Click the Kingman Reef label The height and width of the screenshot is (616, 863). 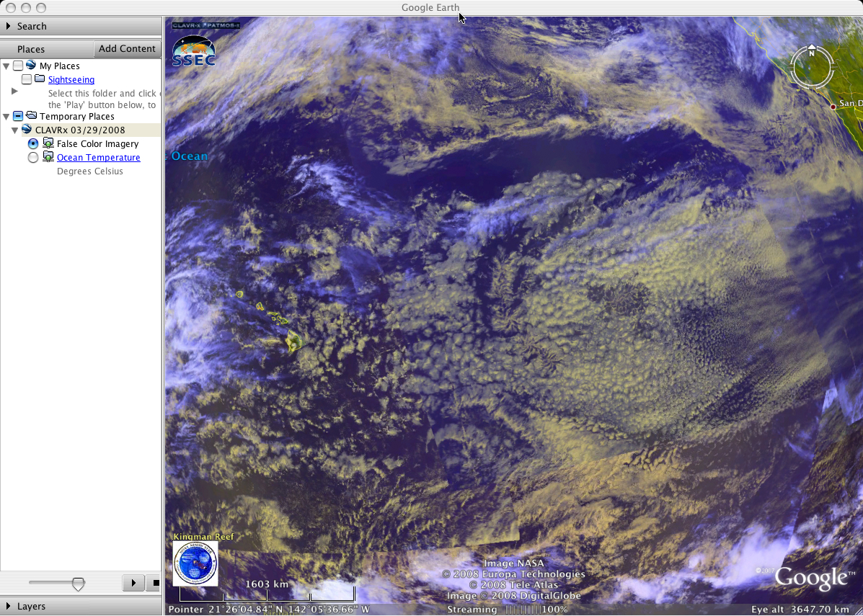point(203,537)
